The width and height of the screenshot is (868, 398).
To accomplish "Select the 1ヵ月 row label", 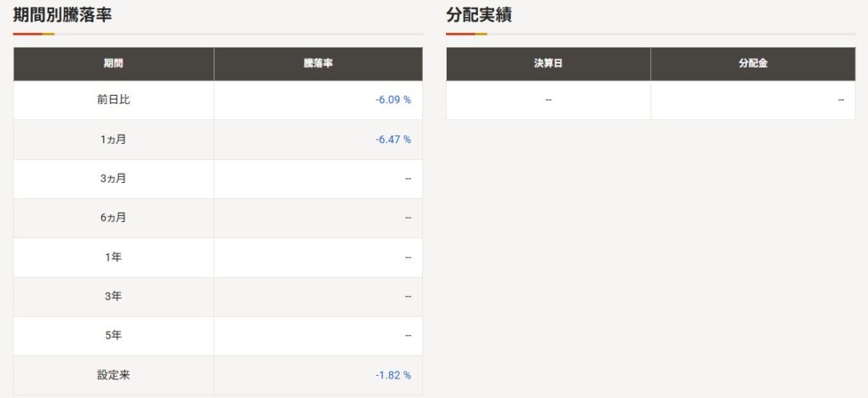I will pos(114,139).
